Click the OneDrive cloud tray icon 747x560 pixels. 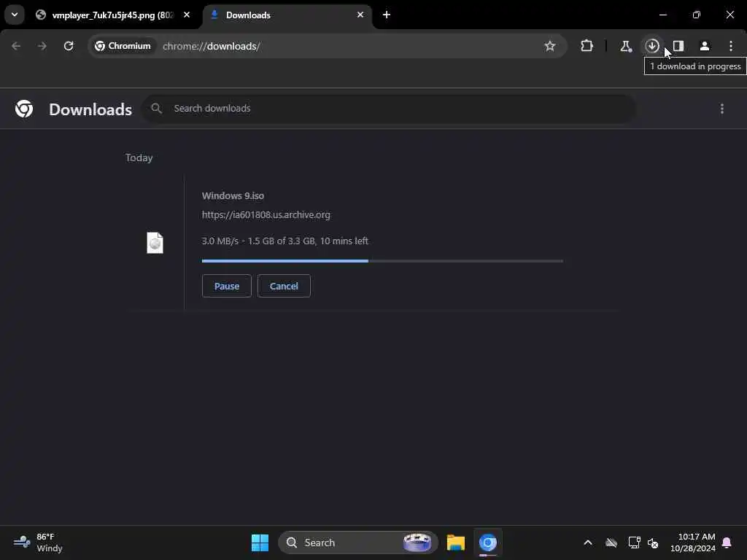click(611, 542)
